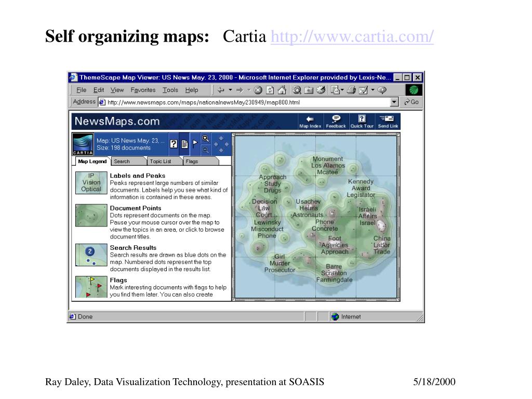
Task: Start the Quick Tour question icon
Action: click(x=362, y=118)
